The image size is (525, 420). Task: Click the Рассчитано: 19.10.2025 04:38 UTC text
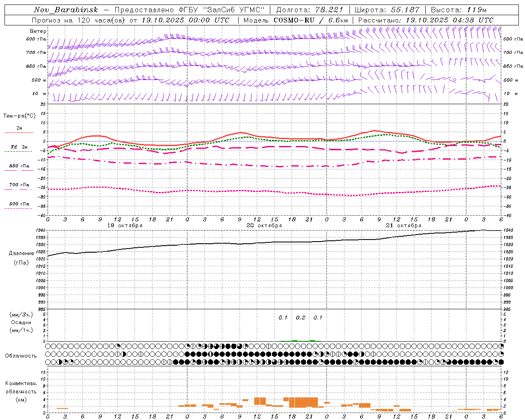(x=426, y=20)
